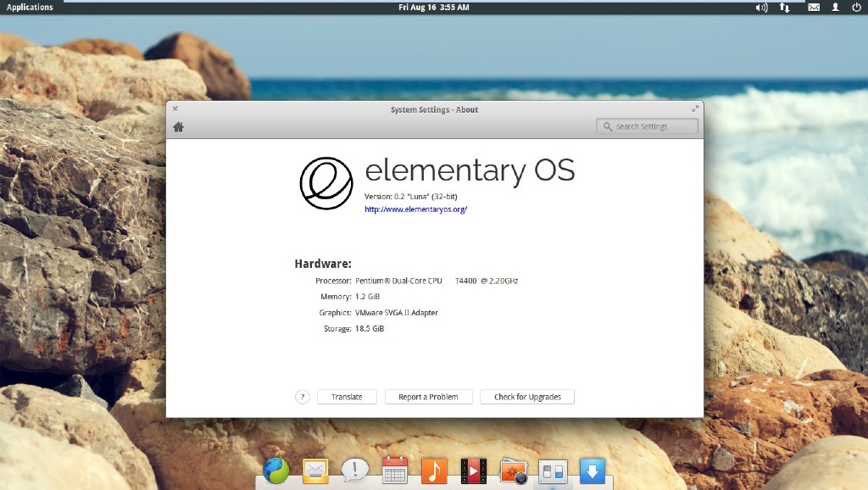868x490 pixels.
Task: Launch the Music player from dock
Action: [x=434, y=471]
